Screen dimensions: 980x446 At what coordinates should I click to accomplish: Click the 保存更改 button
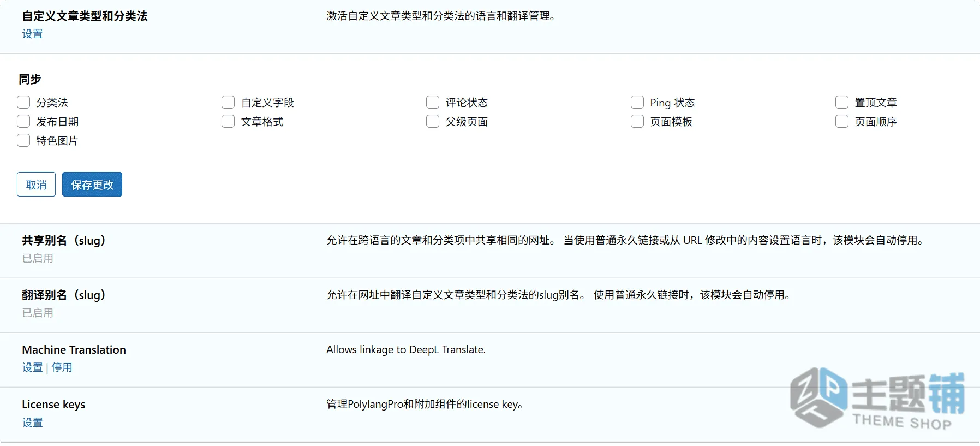(92, 185)
